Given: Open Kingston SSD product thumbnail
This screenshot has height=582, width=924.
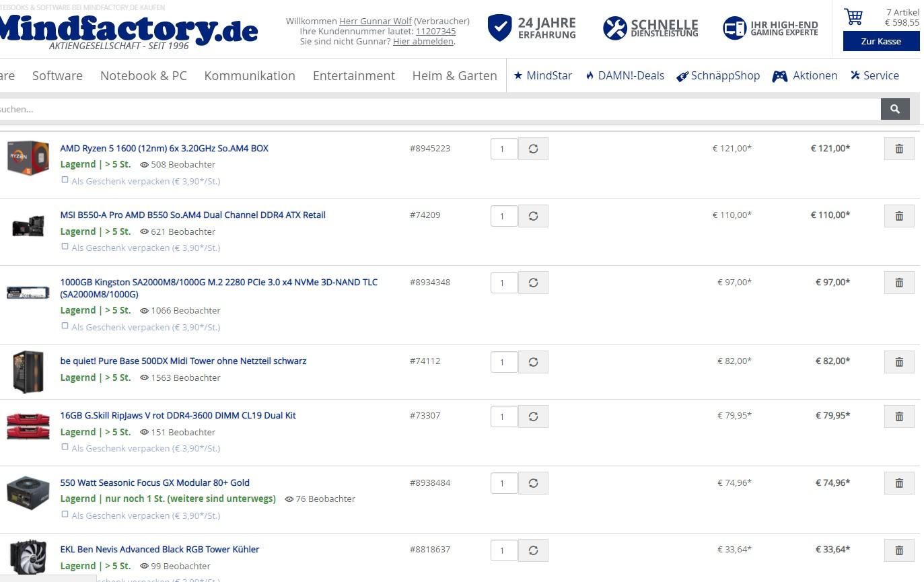Looking at the screenshot, I should pyautogui.click(x=28, y=293).
